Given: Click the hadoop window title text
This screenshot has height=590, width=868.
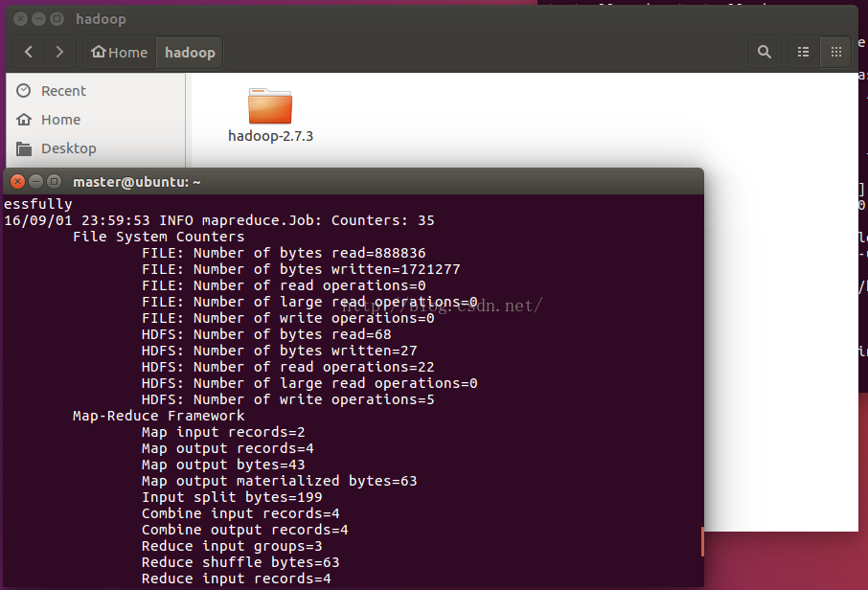Looking at the screenshot, I should 101,19.
